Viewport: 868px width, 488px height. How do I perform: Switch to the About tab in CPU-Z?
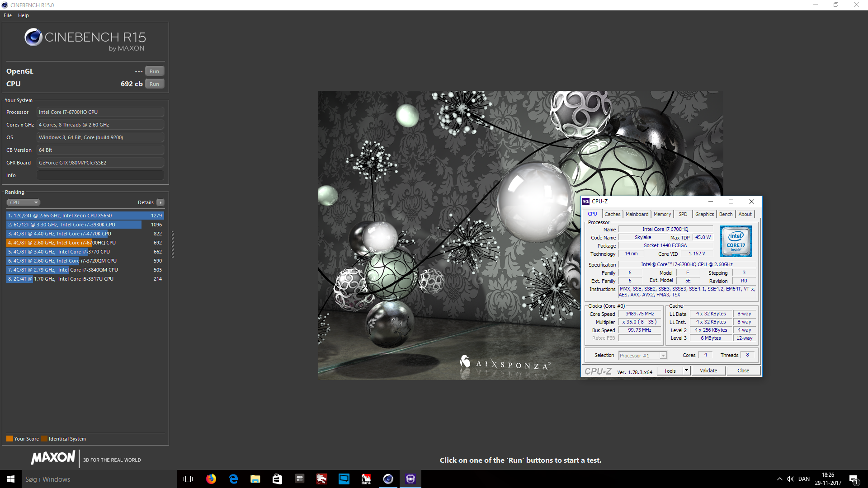[x=745, y=214]
